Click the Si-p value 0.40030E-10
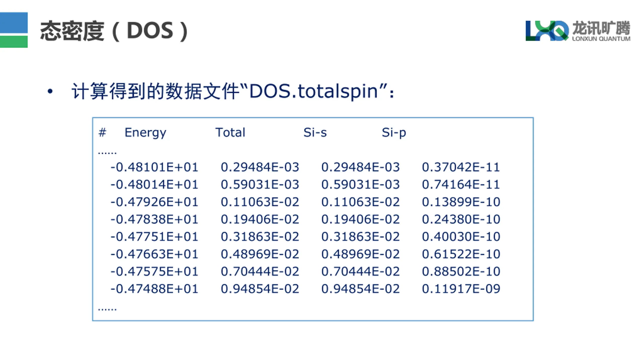This screenshot has height=362, width=644. [461, 237]
